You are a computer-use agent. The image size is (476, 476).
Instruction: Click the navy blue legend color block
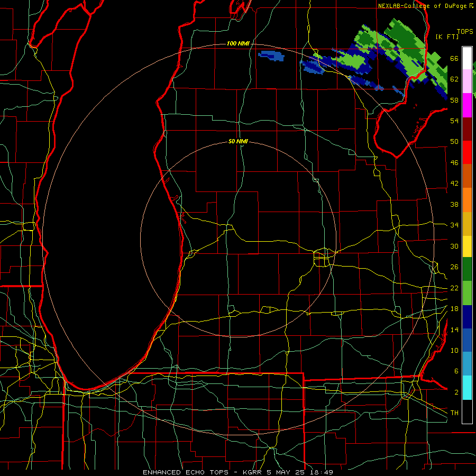[x=467, y=317]
